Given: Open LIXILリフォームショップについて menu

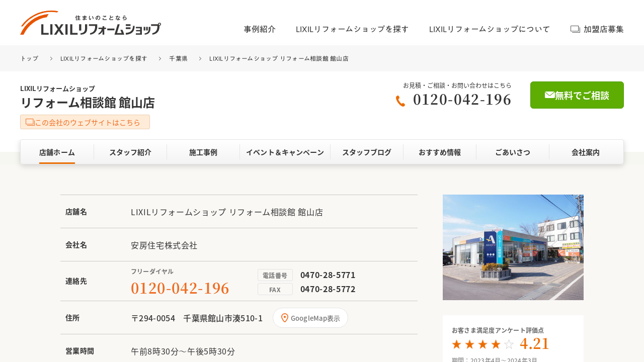Looking at the screenshot, I should [x=490, y=29].
